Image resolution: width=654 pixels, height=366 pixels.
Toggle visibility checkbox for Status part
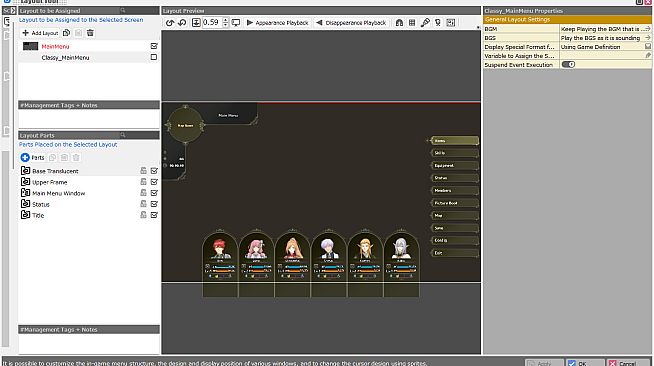[154, 204]
